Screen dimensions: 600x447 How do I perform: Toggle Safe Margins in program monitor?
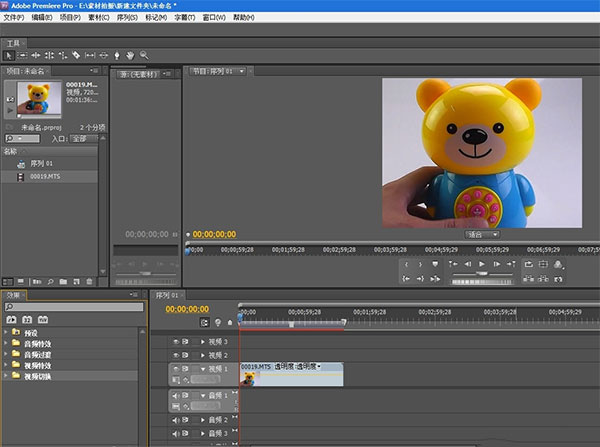[543, 264]
